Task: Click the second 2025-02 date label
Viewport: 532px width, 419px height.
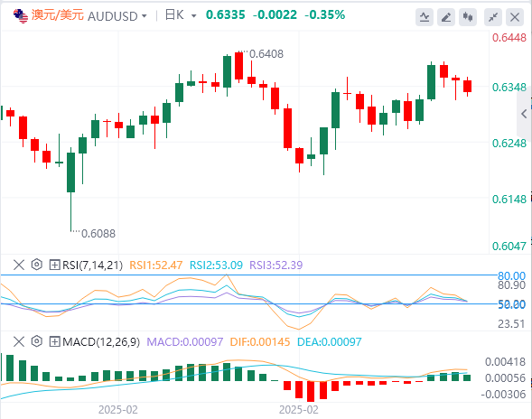Action: tap(299, 410)
